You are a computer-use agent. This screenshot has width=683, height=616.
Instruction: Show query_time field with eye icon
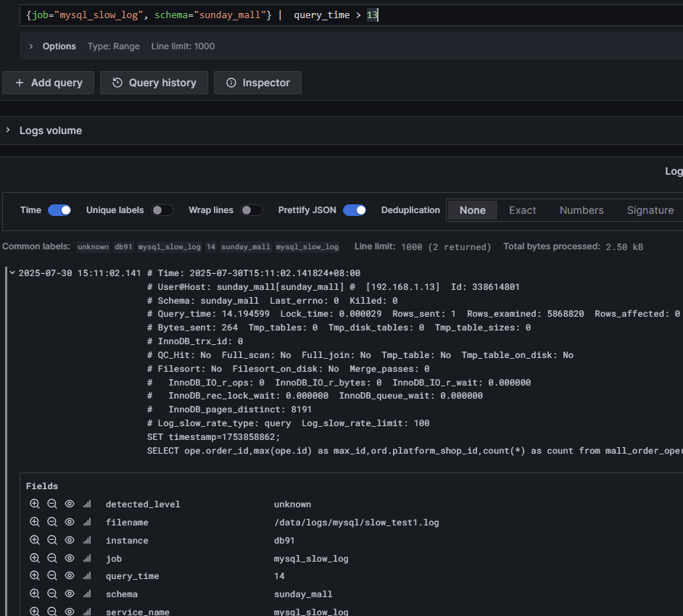click(70, 575)
